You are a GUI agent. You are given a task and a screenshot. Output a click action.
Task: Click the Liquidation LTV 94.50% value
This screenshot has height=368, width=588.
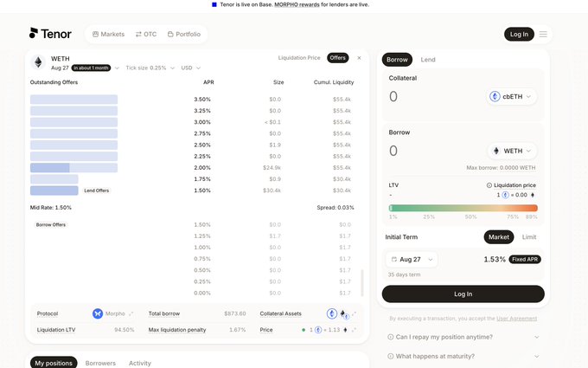pyautogui.click(x=125, y=330)
